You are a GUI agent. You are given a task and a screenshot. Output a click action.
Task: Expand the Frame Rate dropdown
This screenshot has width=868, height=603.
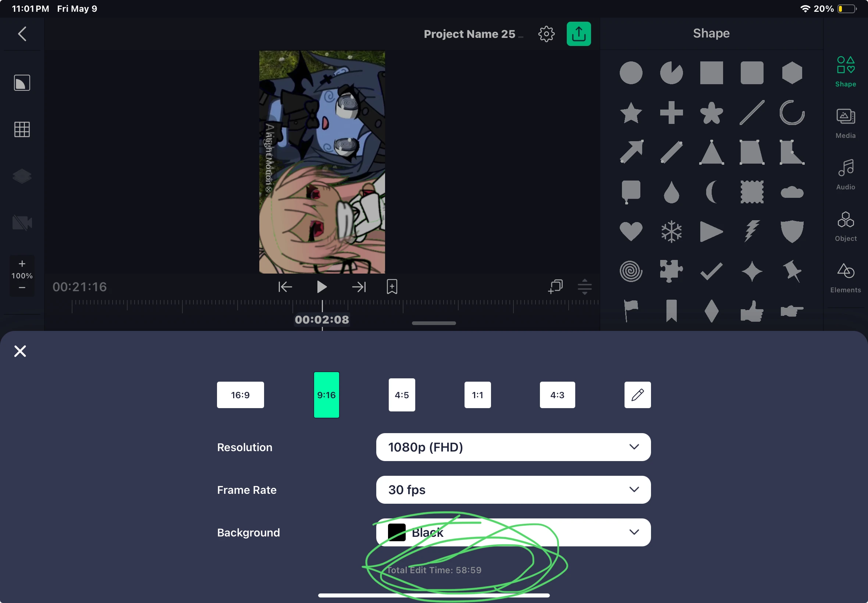pyautogui.click(x=513, y=490)
